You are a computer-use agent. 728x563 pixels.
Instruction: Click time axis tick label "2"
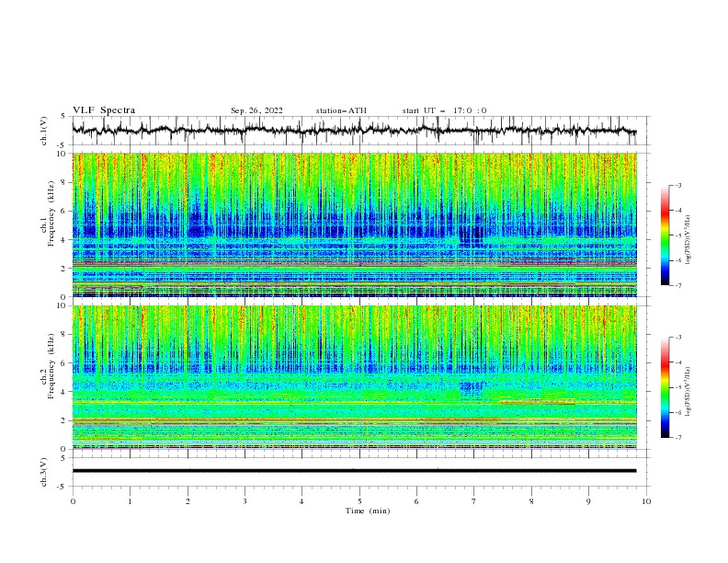[188, 501]
